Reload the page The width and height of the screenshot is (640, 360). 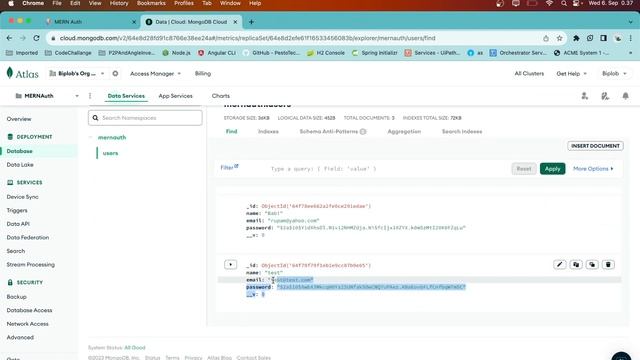[x=36, y=38]
